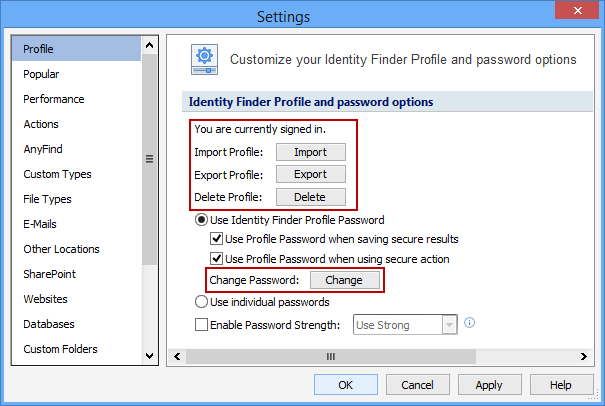Select Use individual passwords option

201,301
